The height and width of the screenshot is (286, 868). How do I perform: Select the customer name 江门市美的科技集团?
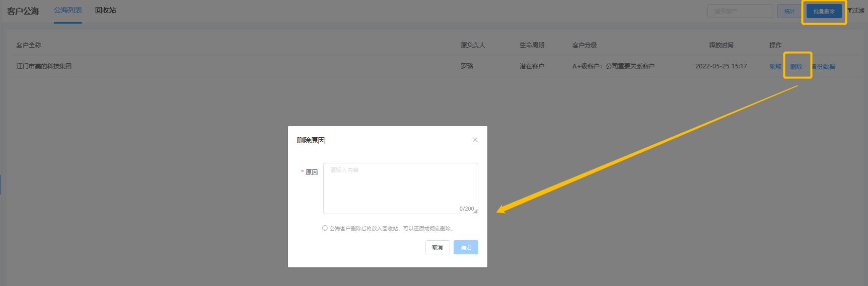click(44, 66)
